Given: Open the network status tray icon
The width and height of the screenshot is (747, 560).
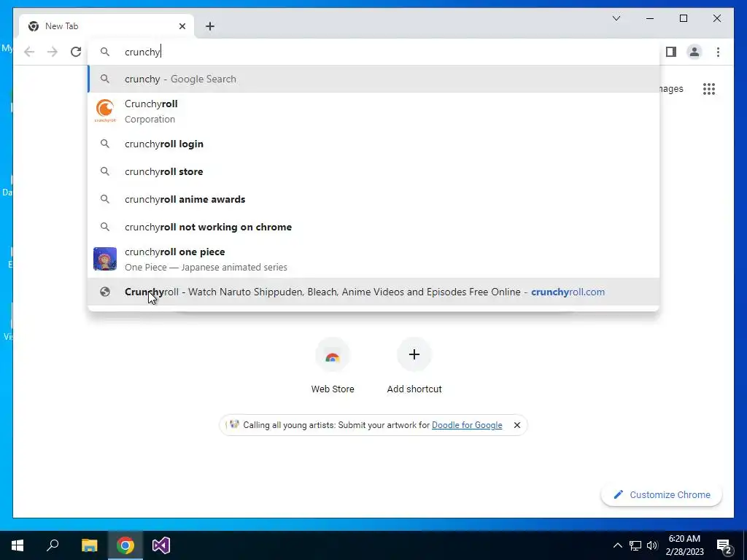Looking at the screenshot, I should point(635,545).
